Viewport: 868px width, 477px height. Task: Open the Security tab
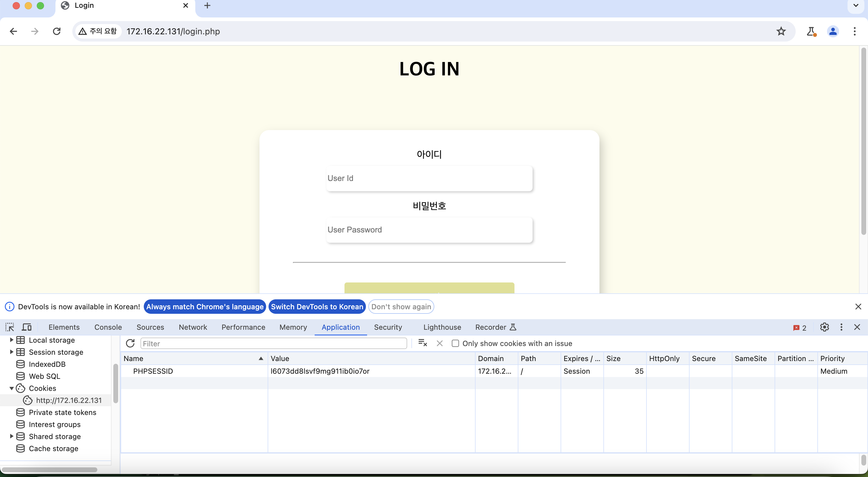[388, 327]
